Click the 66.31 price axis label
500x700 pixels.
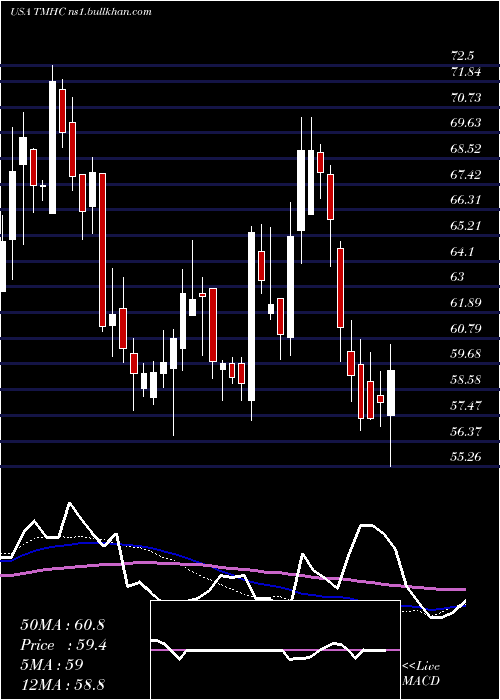[x=466, y=200]
